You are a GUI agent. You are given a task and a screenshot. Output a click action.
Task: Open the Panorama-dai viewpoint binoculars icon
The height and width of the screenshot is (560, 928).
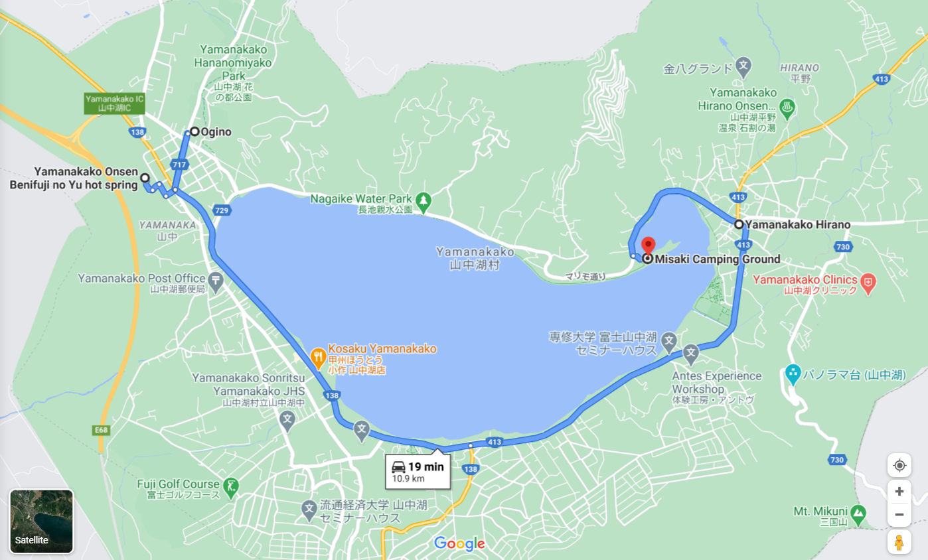tap(793, 374)
